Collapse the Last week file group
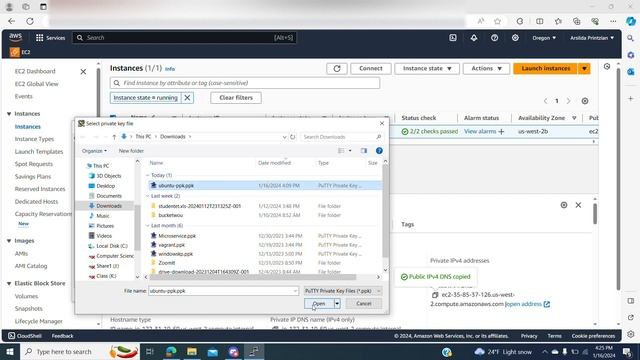This screenshot has height=360, width=640. coord(147,196)
